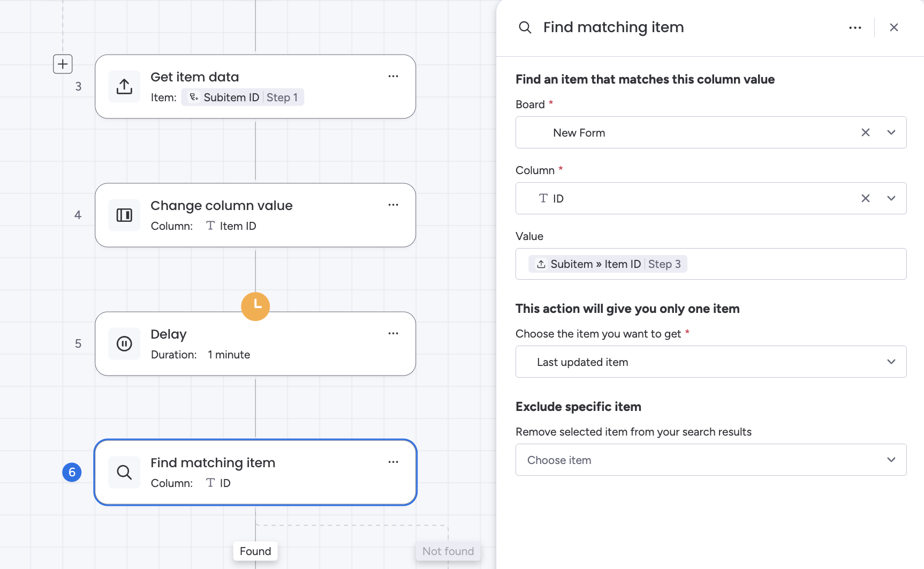The image size is (924, 569).
Task: Close the Find matching item panel
Action: pyautogui.click(x=893, y=27)
